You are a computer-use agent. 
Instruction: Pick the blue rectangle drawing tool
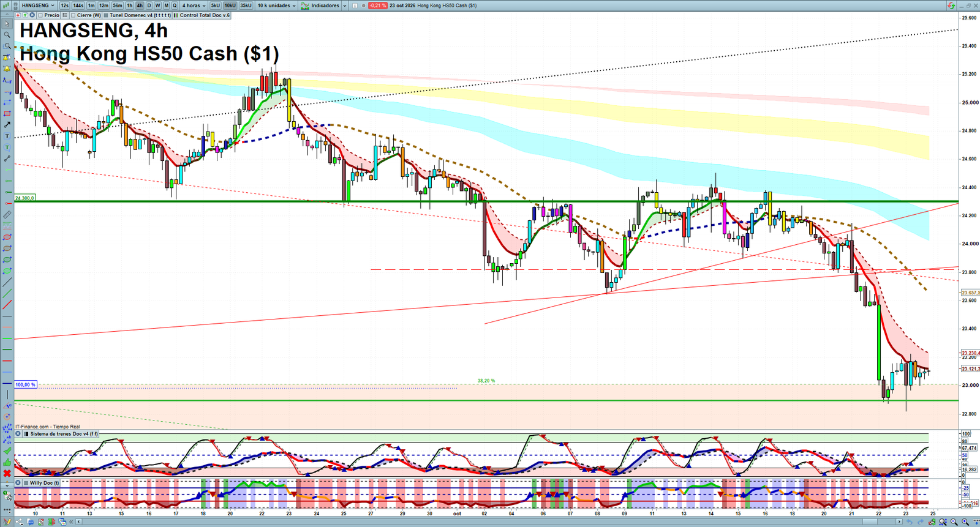pos(7,102)
